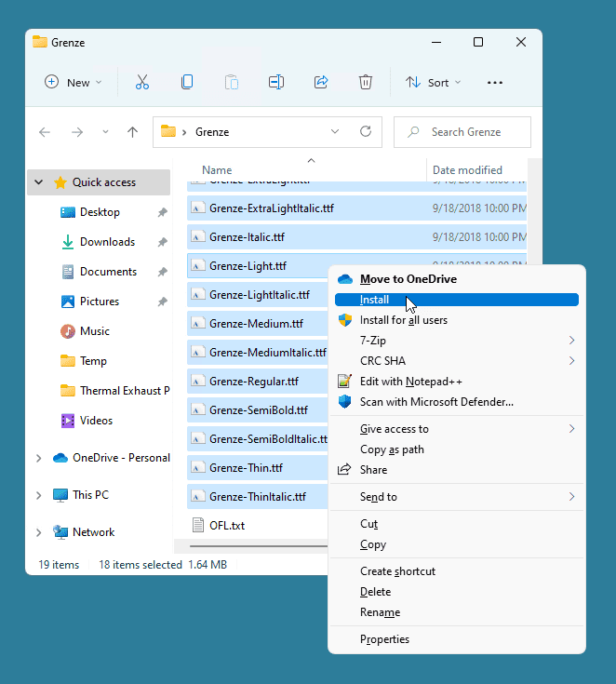Go forward with the right arrow
The width and height of the screenshot is (616, 684).
[77, 132]
